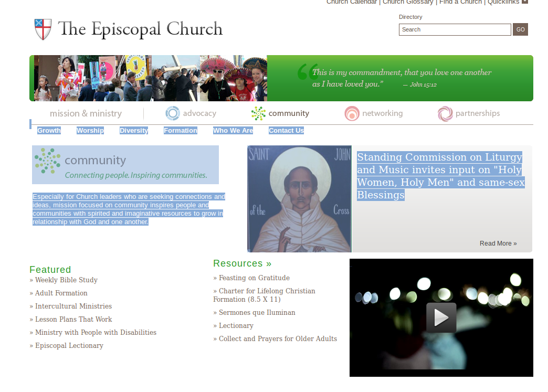Open the Church Calendar link

click(x=352, y=2)
